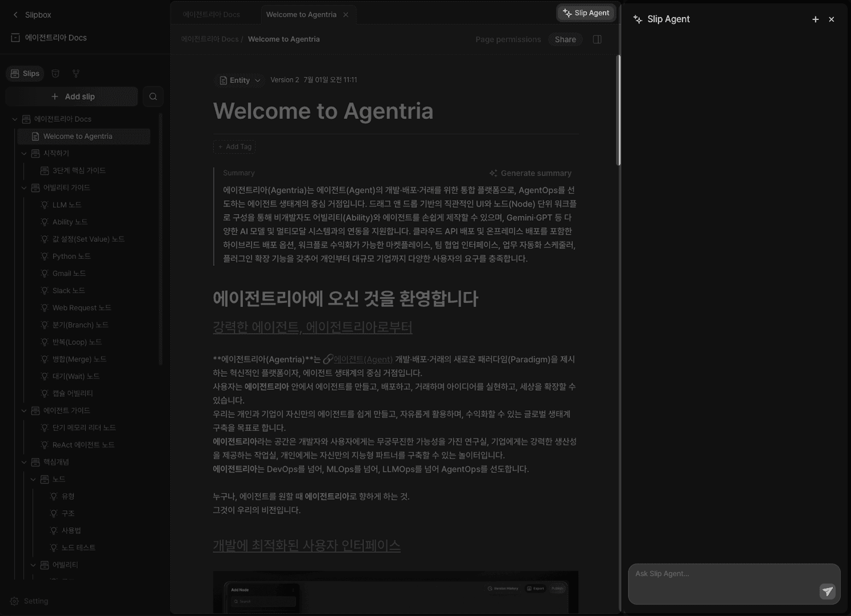
Task: Collapse the 노드 subfolder
Action: (x=33, y=479)
